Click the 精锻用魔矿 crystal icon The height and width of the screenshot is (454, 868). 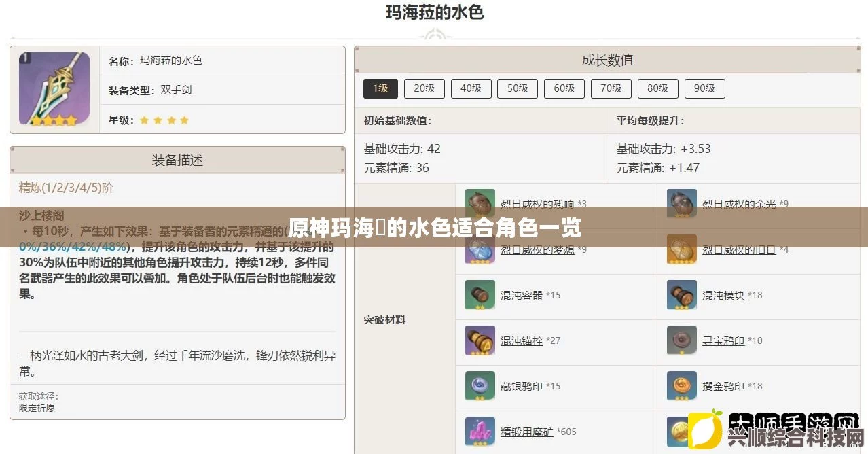tap(480, 431)
